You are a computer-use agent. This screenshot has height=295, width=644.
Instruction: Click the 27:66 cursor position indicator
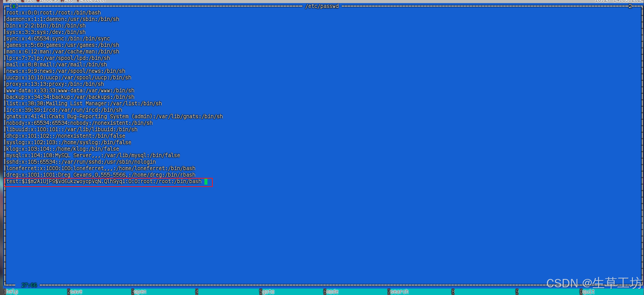pyautogui.click(x=29, y=285)
